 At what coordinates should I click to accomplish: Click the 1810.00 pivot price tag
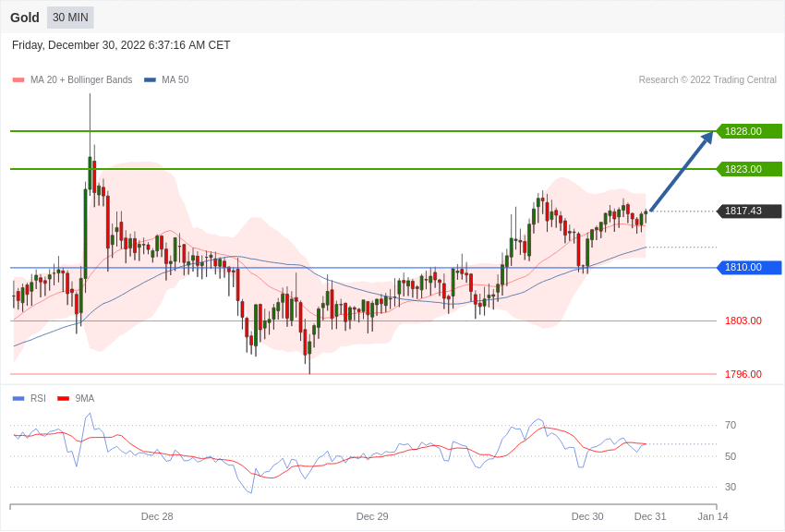[749, 267]
